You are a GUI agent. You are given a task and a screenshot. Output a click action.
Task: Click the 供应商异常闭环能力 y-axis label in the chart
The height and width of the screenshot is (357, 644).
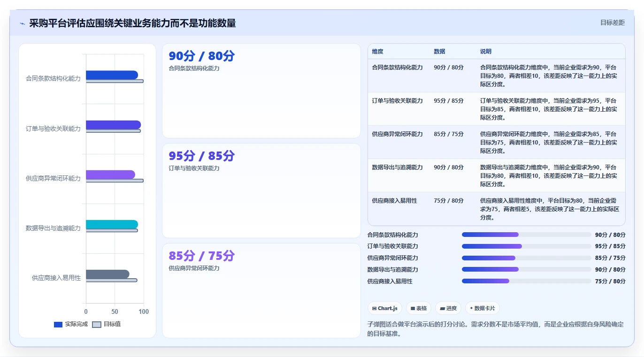(53, 178)
